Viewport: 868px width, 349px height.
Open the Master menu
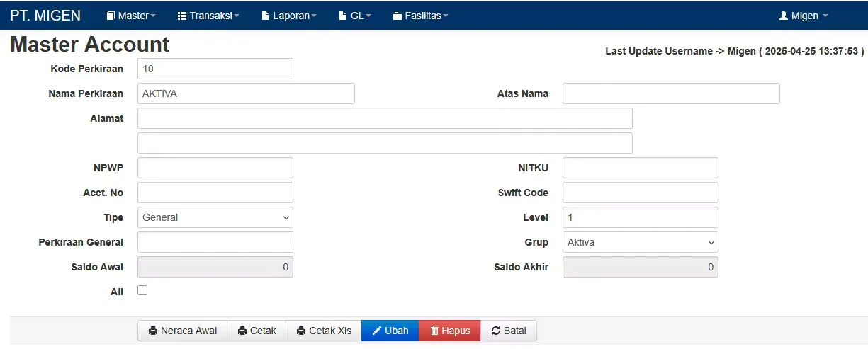point(130,16)
